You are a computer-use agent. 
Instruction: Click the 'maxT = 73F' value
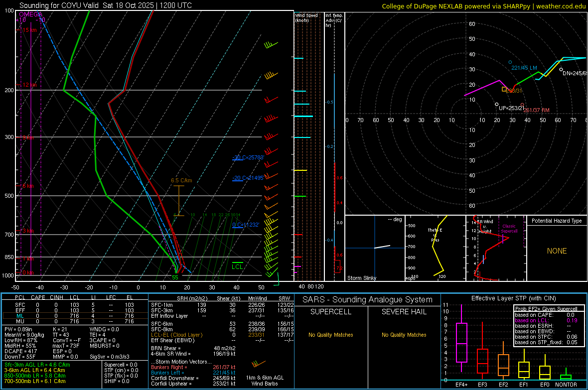tap(66, 346)
